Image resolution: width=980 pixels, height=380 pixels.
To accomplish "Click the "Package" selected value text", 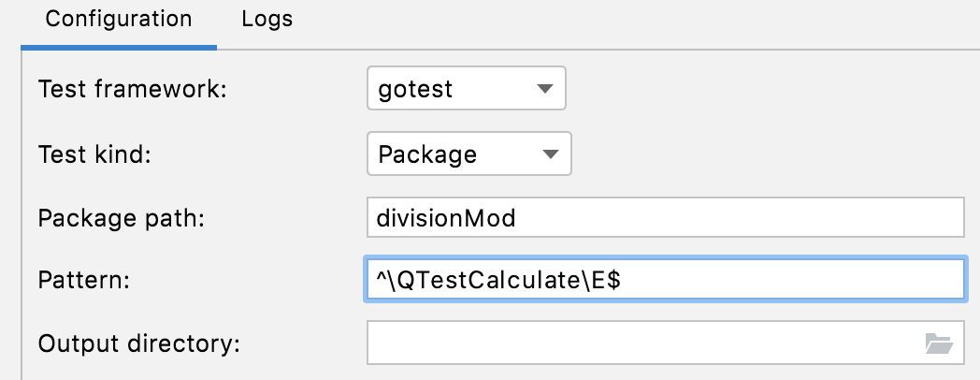I will tap(427, 154).
